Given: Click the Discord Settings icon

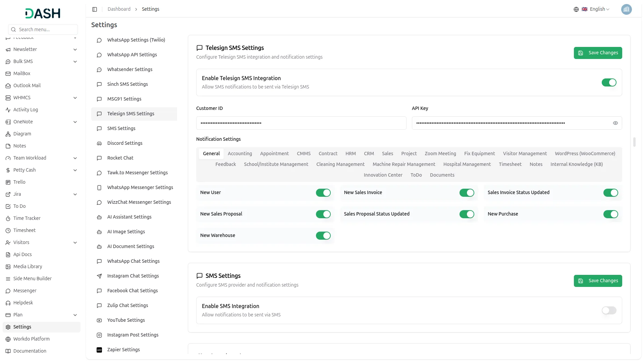Looking at the screenshot, I should tap(99, 143).
